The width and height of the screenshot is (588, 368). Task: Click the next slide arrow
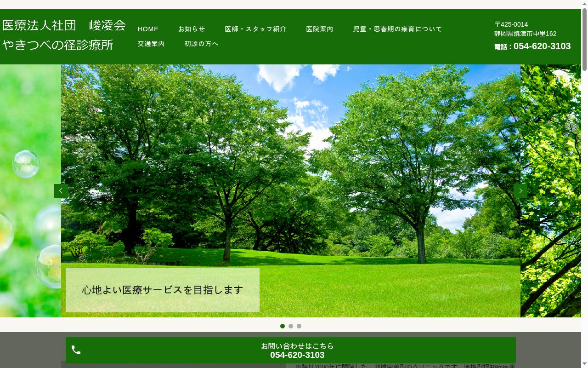pos(520,191)
